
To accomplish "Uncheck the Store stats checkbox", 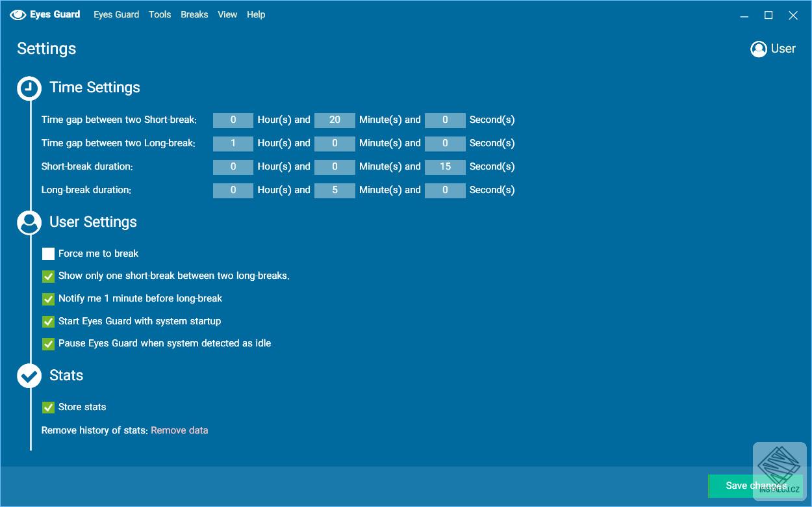I will coord(48,408).
